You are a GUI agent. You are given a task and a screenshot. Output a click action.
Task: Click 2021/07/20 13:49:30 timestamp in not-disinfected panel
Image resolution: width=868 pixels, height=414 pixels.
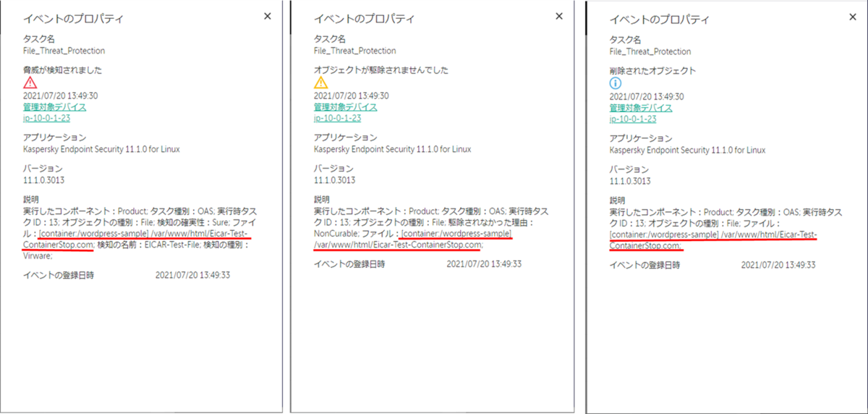(x=352, y=96)
